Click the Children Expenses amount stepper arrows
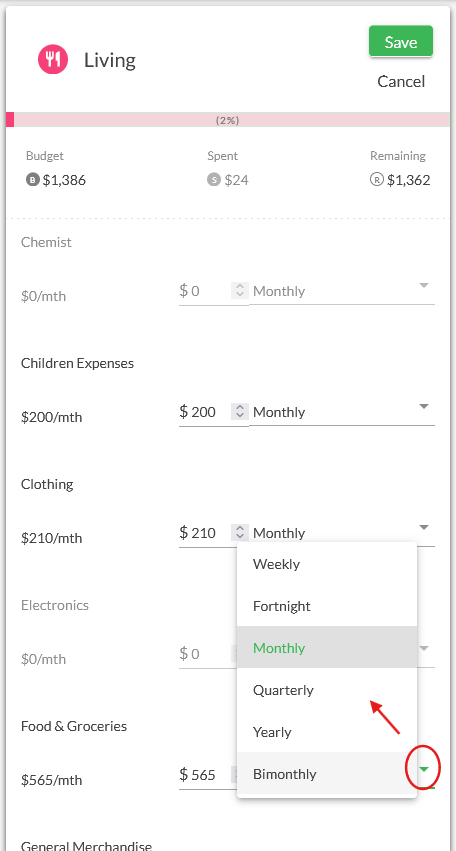456x851 pixels. (x=239, y=411)
